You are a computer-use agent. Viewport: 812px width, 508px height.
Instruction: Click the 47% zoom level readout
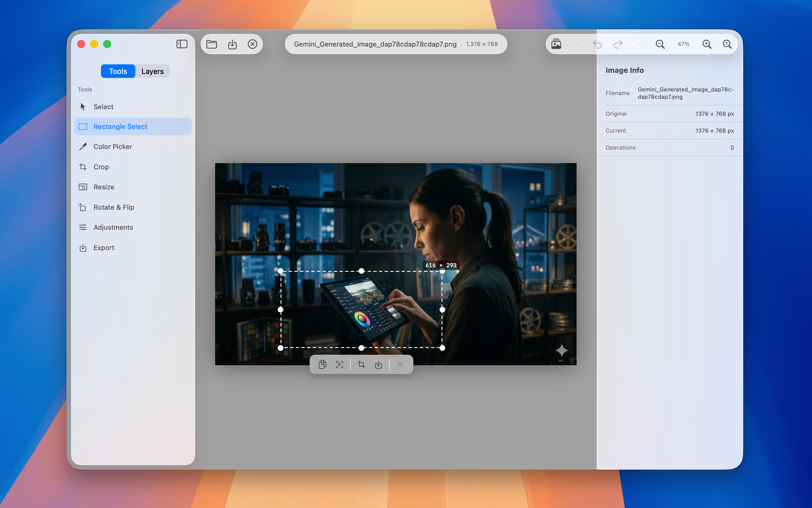pyautogui.click(x=683, y=44)
